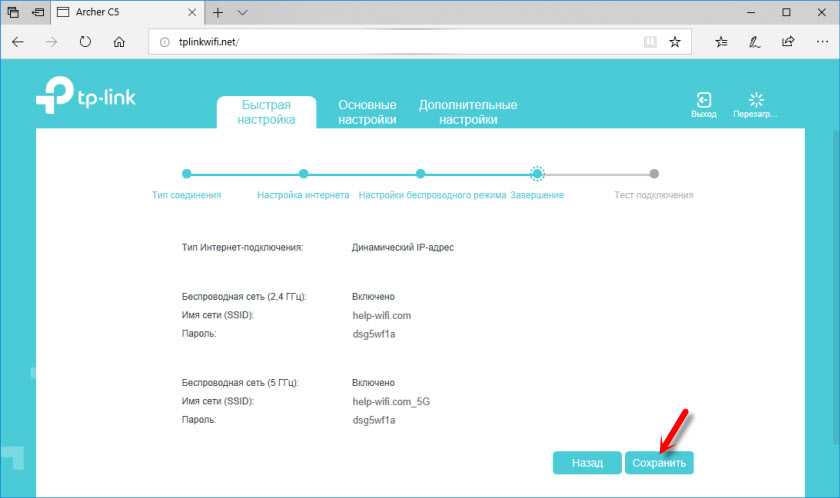Open the browser favorites hub
This screenshot has width=840, height=498.
point(722,42)
